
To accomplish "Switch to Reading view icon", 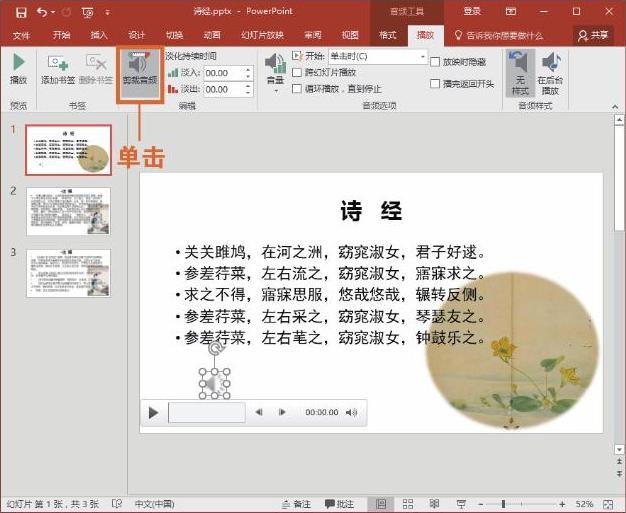I will [434, 504].
